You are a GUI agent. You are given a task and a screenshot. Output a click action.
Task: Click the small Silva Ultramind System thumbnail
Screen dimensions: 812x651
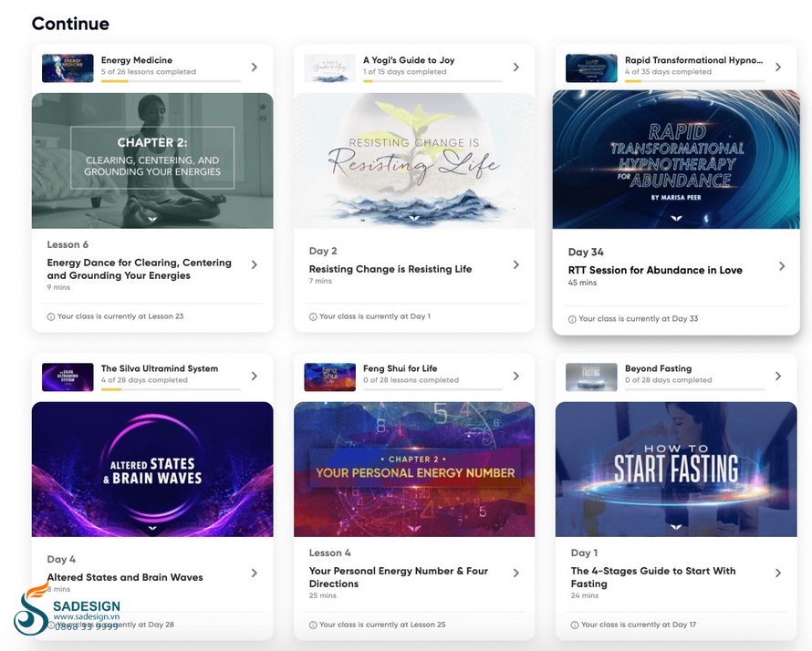coord(68,377)
